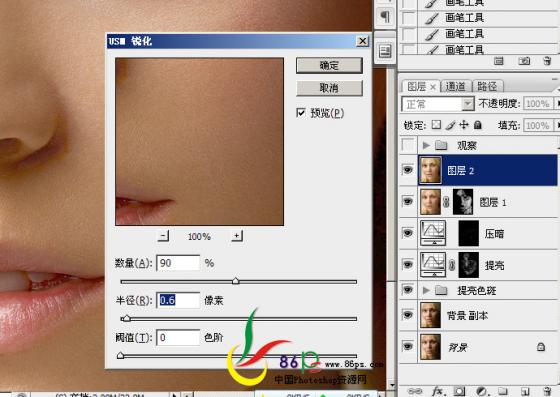Click the lock all padlock icon
Viewport: 560px width, 397px height.
pos(478,125)
